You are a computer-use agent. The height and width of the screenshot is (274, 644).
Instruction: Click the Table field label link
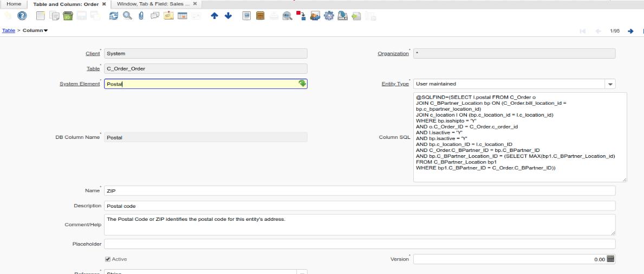pos(93,69)
